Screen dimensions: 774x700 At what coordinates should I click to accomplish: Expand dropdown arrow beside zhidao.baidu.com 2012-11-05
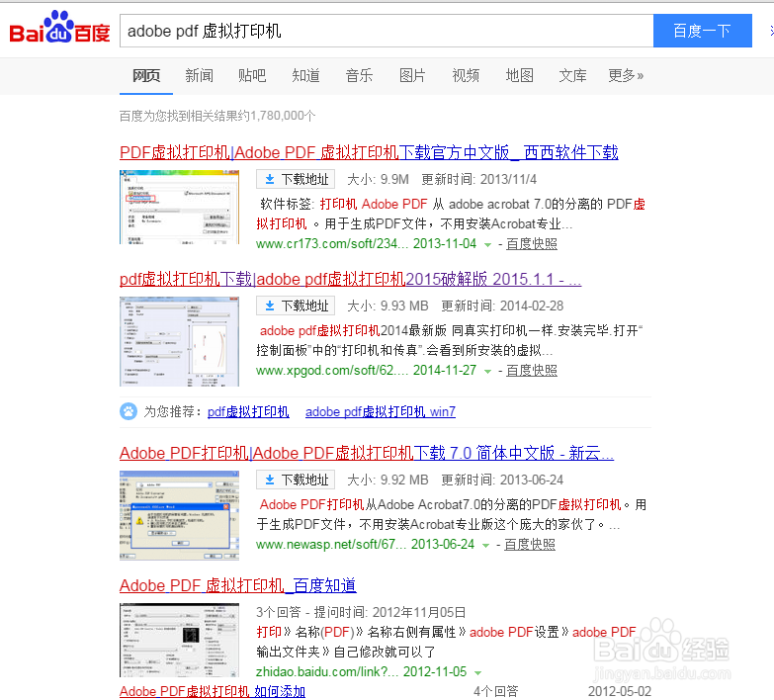pyautogui.click(x=477, y=672)
